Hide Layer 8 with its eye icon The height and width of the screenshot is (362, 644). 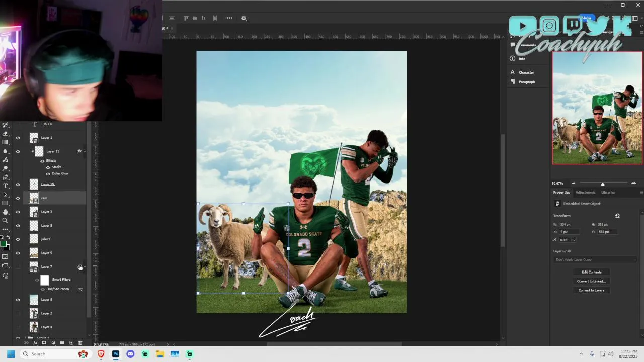pos(18,300)
